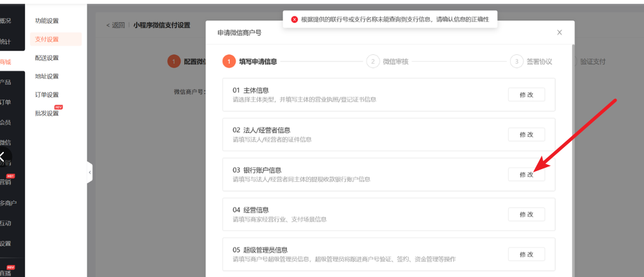The height and width of the screenshot is (277, 644).
Task: Click the round back chevron icon
Action: point(3,156)
